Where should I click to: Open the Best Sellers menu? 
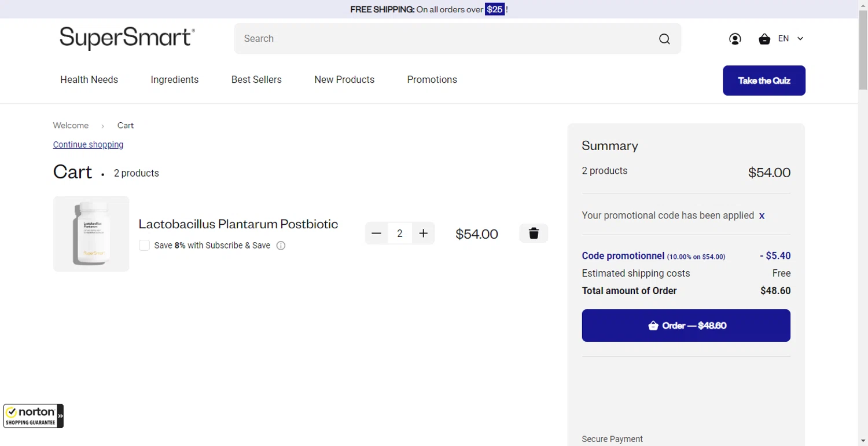click(x=256, y=80)
